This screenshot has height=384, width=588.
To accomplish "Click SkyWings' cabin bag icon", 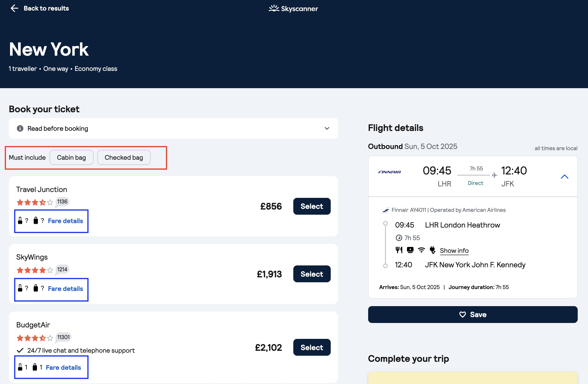I will pos(20,288).
